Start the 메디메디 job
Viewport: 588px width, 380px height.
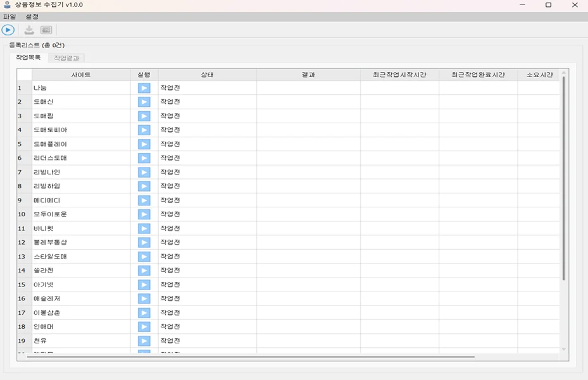pyautogui.click(x=144, y=200)
